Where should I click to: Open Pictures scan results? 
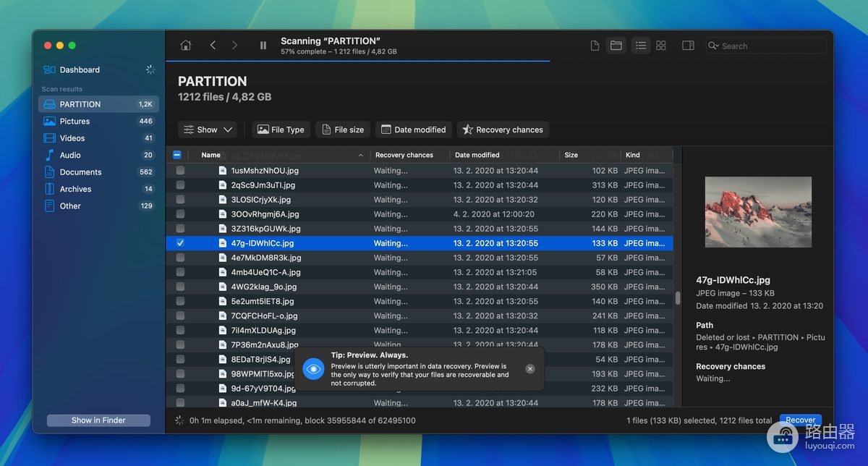point(98,122)
